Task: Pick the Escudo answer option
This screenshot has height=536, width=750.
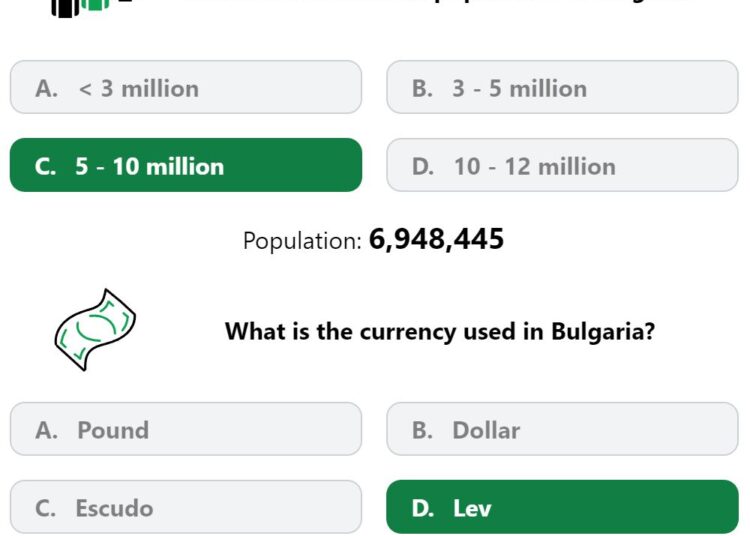Action: pos(186,507)
